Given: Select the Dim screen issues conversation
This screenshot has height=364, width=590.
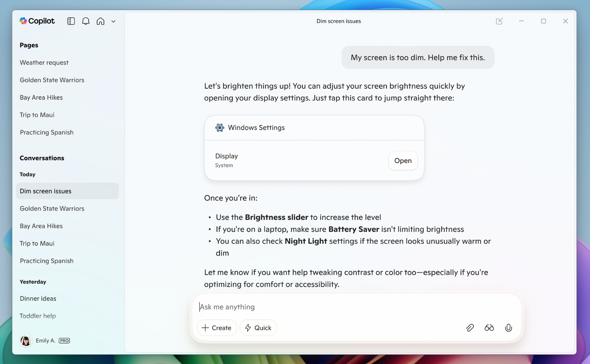Looking at the screenshot, I should (67, 191).
